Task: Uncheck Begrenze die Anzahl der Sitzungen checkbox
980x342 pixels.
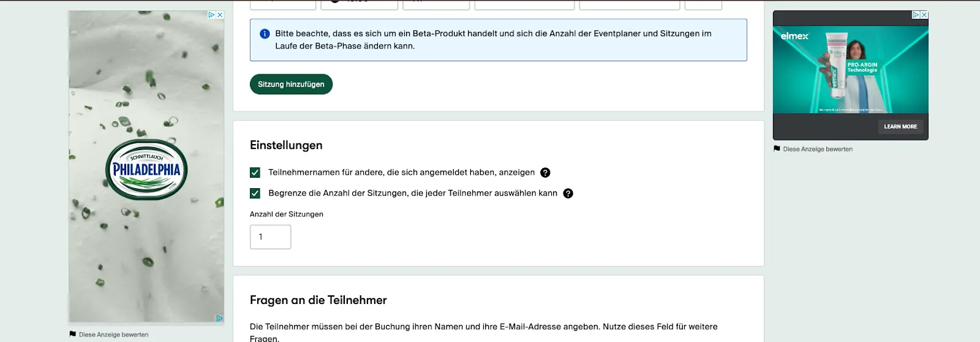Action: (x=255, y=194)
